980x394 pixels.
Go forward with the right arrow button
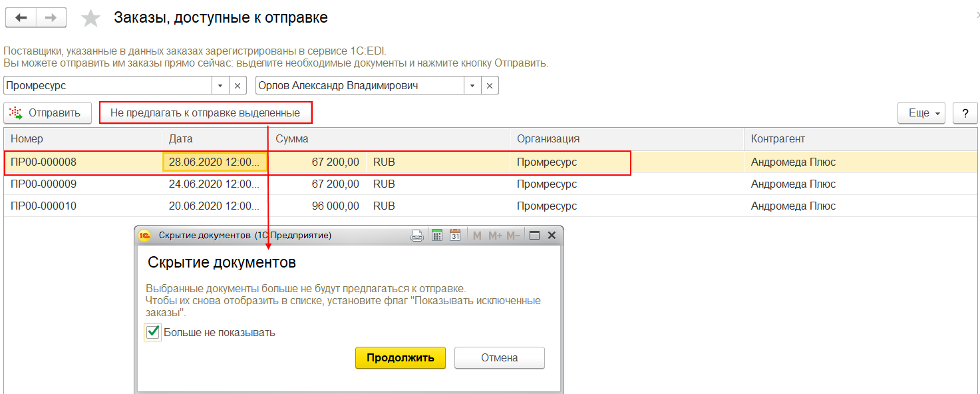[51, 17]
